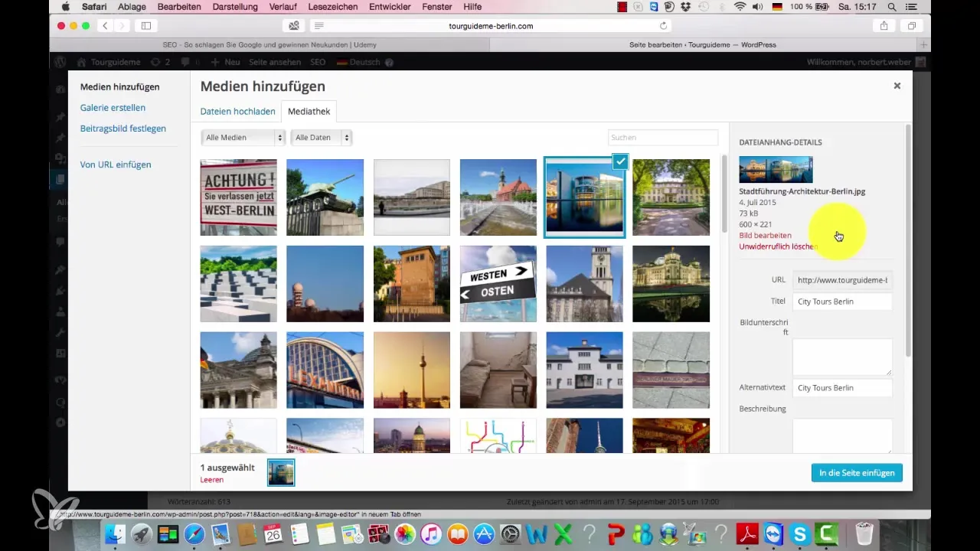This screenshot has height=551, width=980.
Task: Open the Fenster menu in menu bar
Action: point(437,7)
